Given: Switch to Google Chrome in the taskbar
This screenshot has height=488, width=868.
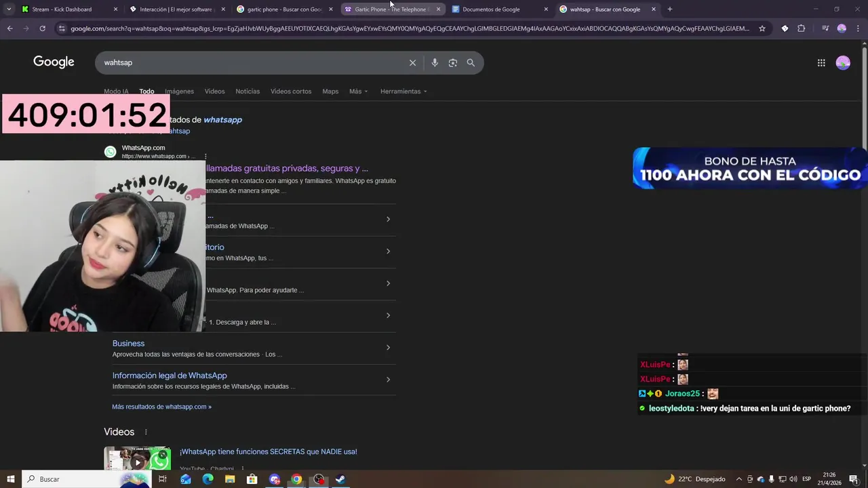Looking at the screenshot, I should [x=296, y=479].
